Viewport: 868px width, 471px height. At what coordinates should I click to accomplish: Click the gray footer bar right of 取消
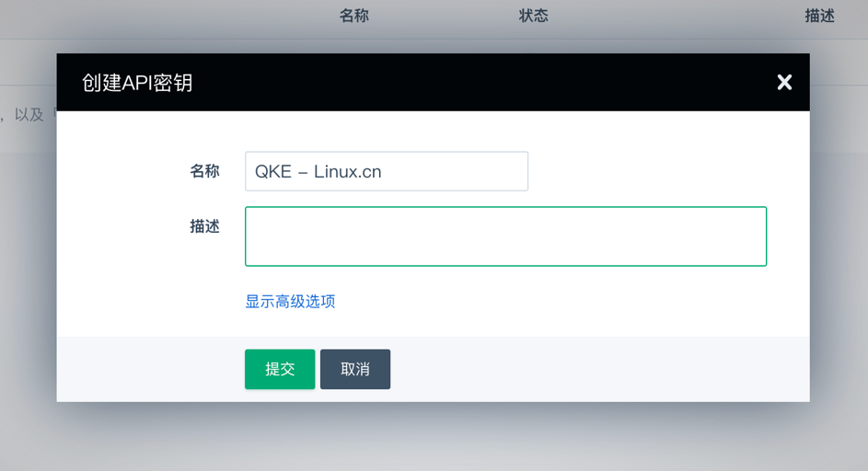click(598, 369)
